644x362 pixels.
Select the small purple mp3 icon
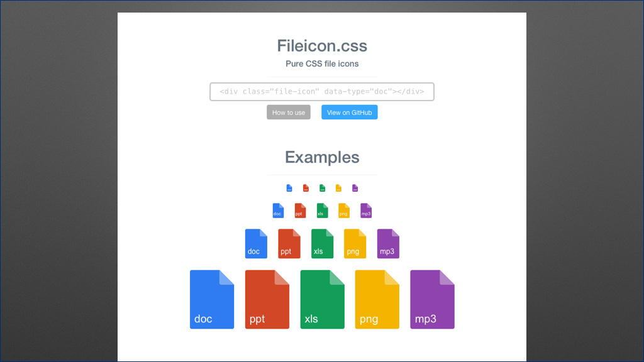366,211
